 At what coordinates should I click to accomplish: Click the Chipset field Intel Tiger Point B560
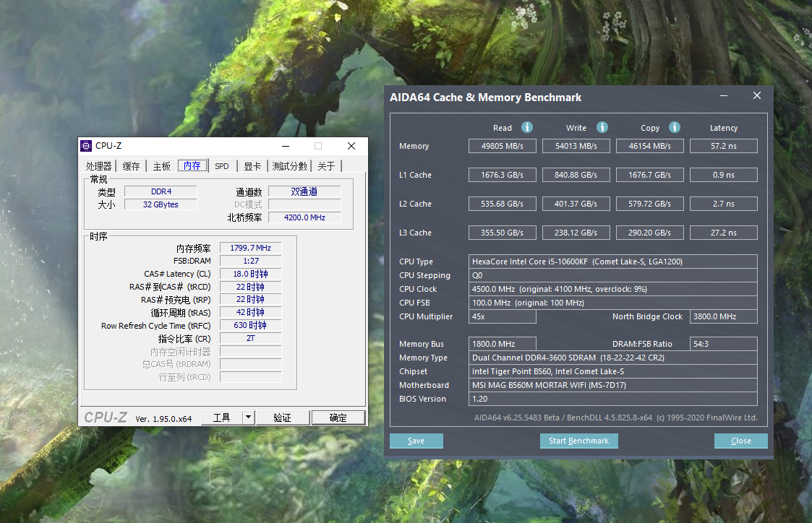(612, 371)
